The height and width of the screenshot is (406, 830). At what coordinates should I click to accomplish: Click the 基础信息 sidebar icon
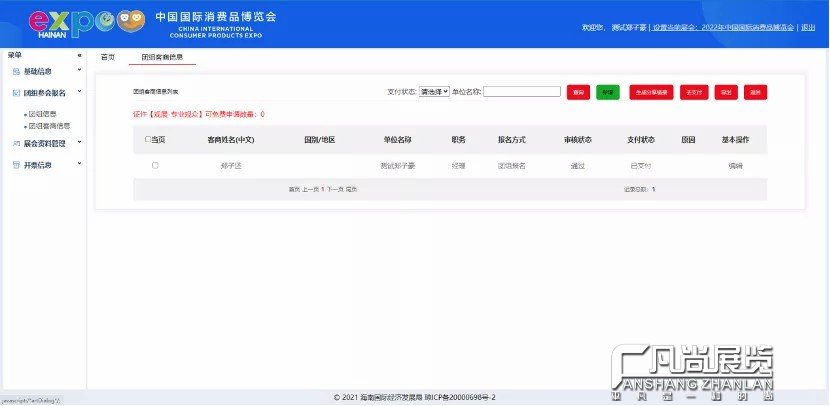(x=15, y=72)
